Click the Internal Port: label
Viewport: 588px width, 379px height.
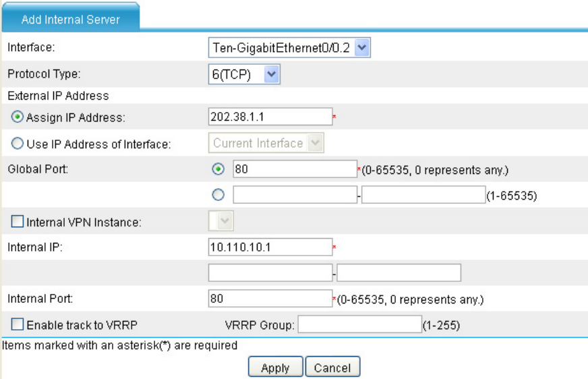click(40, 298)
